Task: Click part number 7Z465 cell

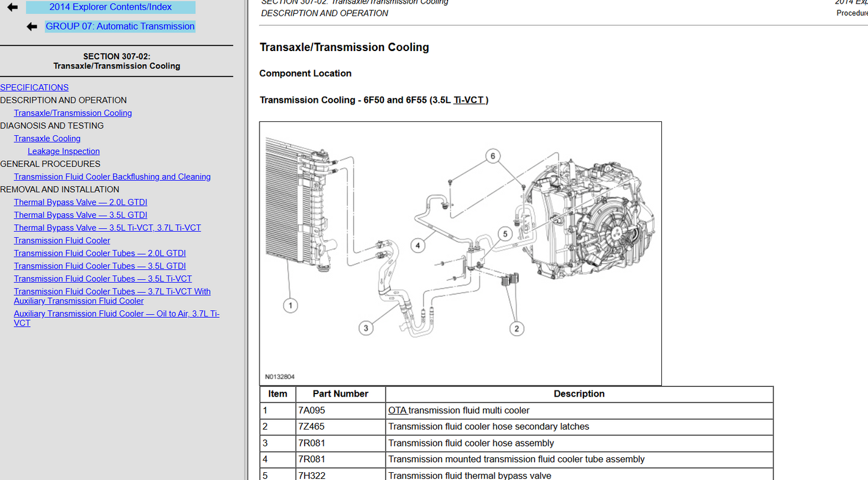Action: coord(340,427)
